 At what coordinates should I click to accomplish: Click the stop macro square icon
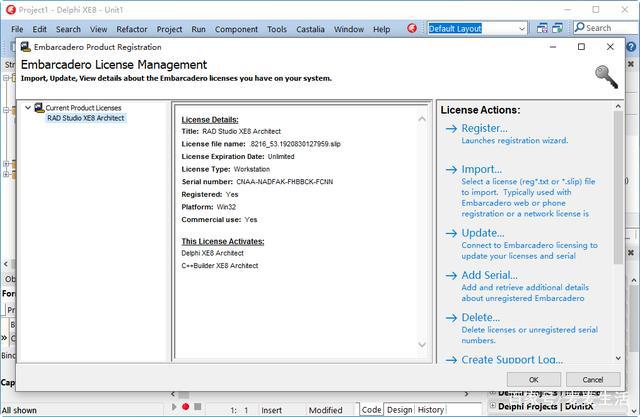click(x=198, y=407)
